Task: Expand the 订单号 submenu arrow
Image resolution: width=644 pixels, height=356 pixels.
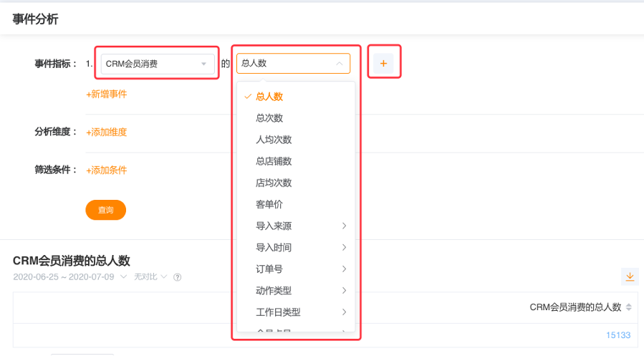Action: point(344,269)
